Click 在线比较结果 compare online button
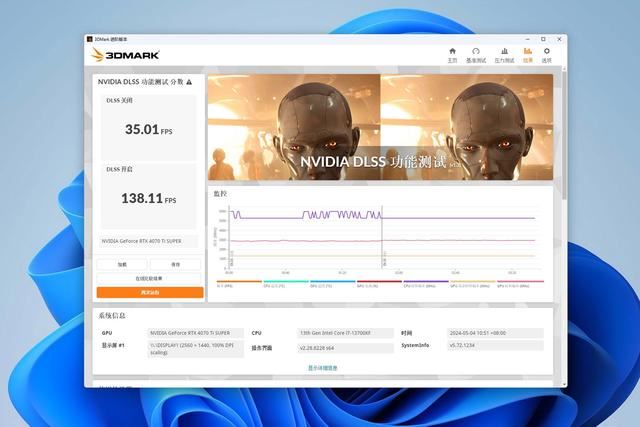Image resolution: width=640 pixels, height=427 pixels. (x=150, y=278)
